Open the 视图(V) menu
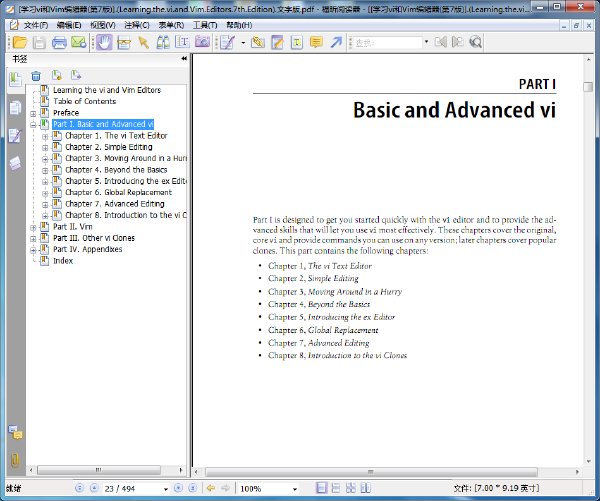The image size is (600, 501). 103,25
